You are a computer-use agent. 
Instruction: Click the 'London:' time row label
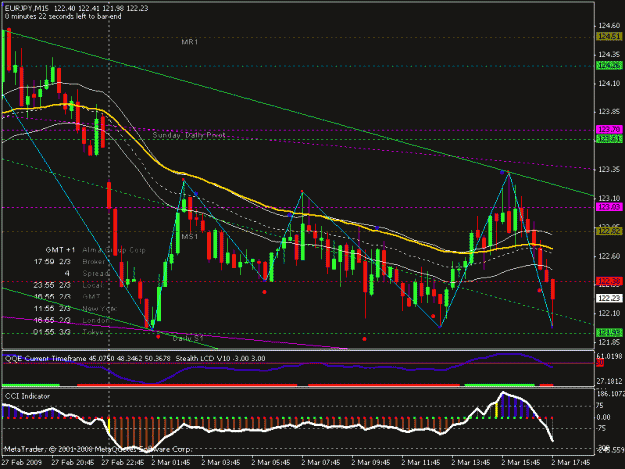96,320
